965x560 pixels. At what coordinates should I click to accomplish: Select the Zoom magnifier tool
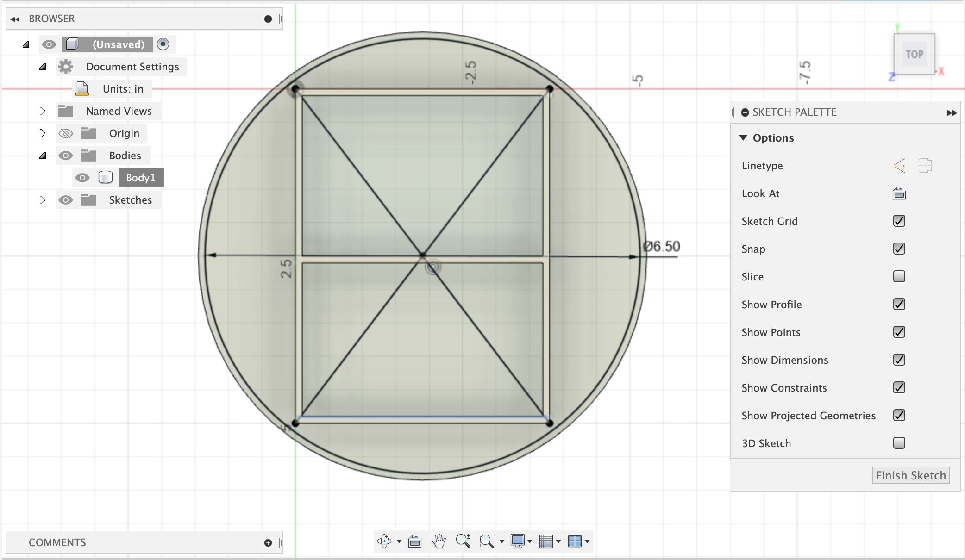pyautogui.click(x=463, y=541)
